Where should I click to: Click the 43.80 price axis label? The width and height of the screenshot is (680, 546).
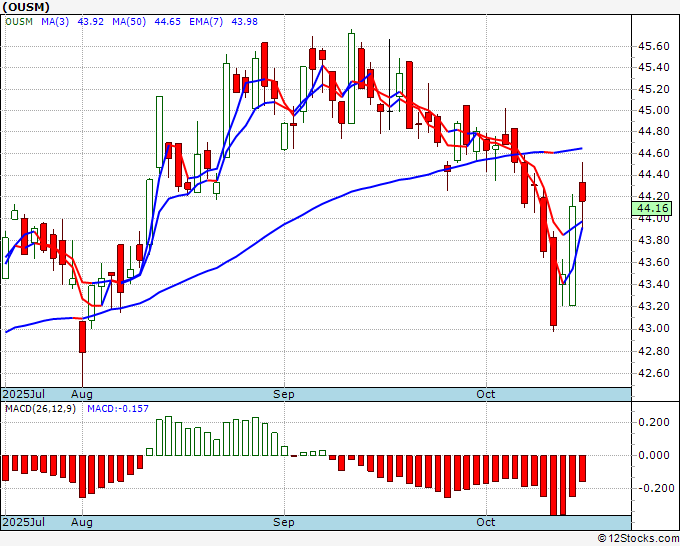tap(653, 240)
